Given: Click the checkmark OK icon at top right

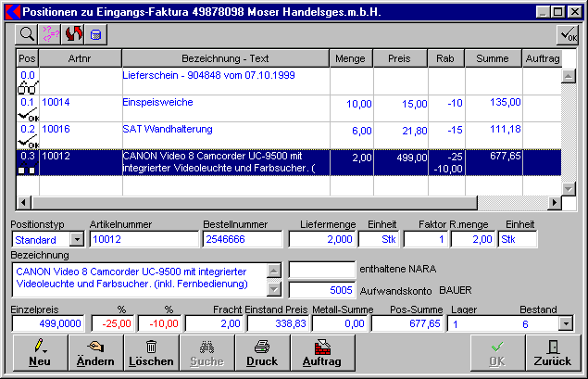Looking at the screenshot, I should (568, 34).
